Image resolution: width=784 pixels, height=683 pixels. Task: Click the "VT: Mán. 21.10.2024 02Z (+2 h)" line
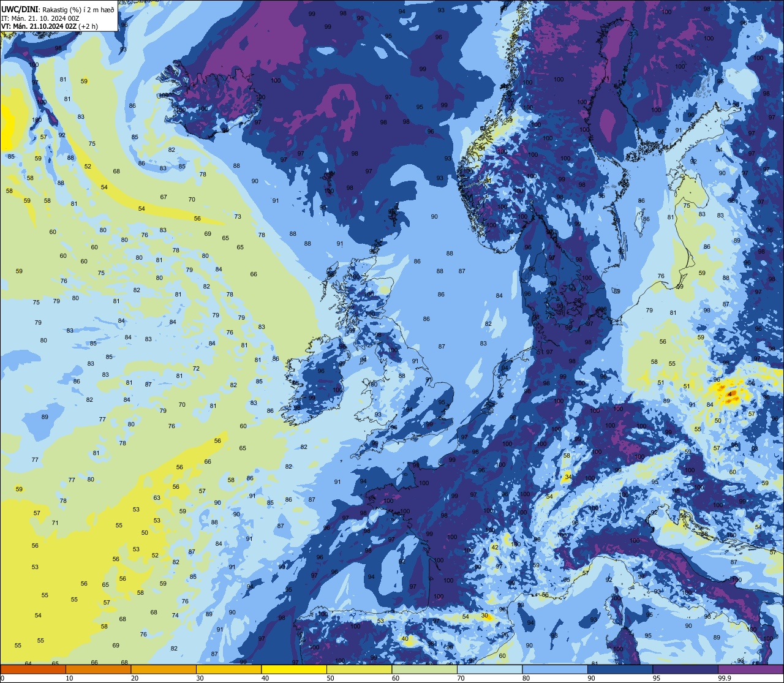coord(50,26)
